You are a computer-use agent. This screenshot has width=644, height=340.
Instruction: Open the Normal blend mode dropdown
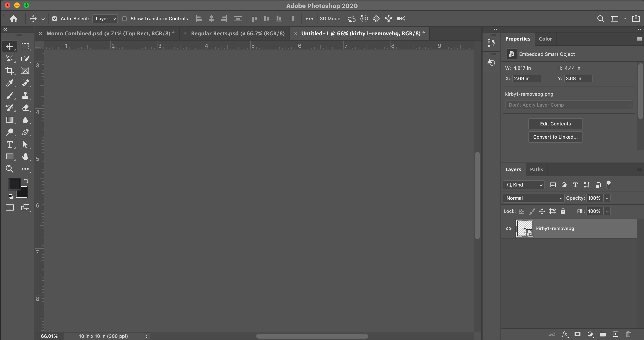point(534,198)
